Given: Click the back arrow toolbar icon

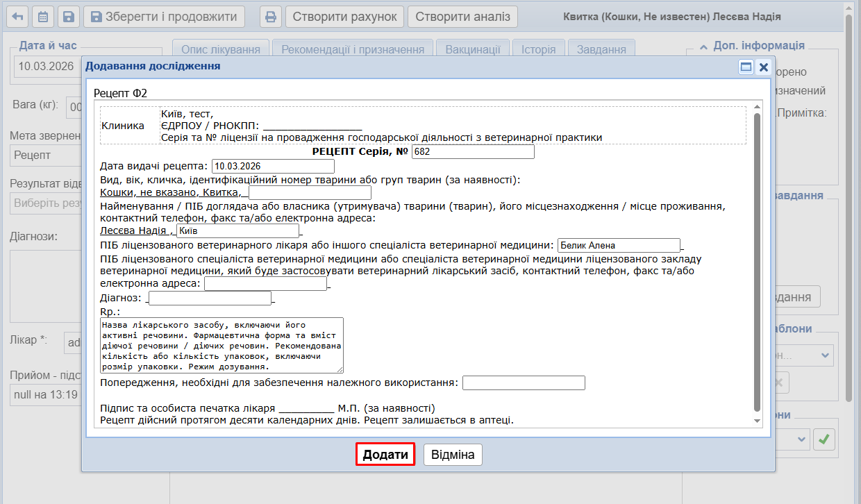Looking at the screenshot, I should 17,17.
